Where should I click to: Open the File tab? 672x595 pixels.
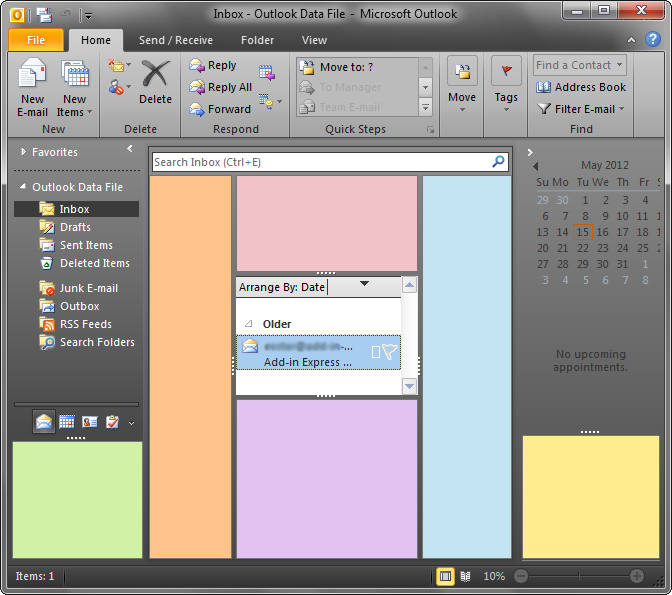(x=36, y=40)
